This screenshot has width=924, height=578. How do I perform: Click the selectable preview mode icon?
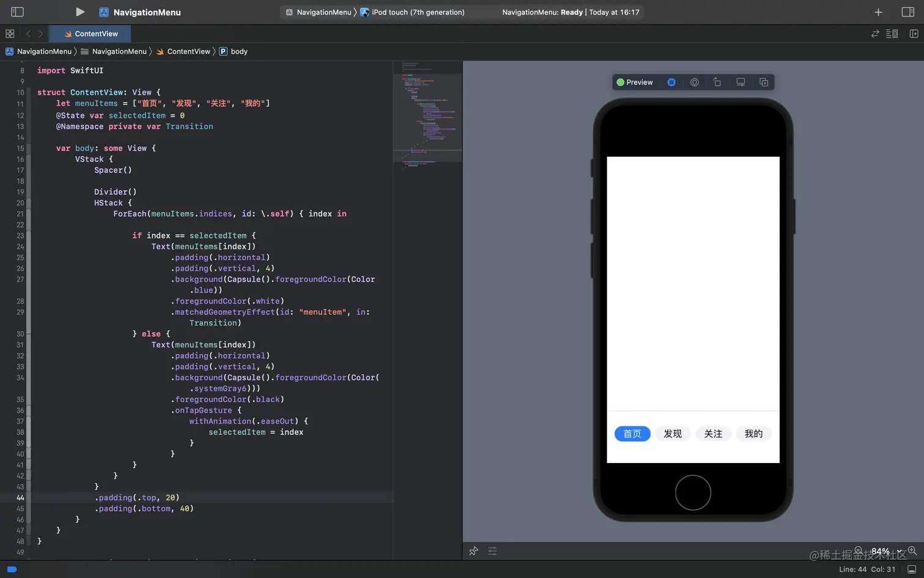coord(694,82)
